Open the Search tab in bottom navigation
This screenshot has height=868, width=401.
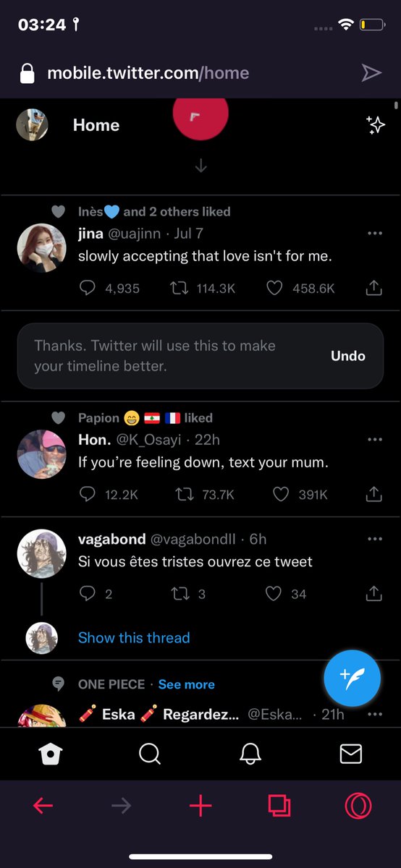(x=150, y=754)
